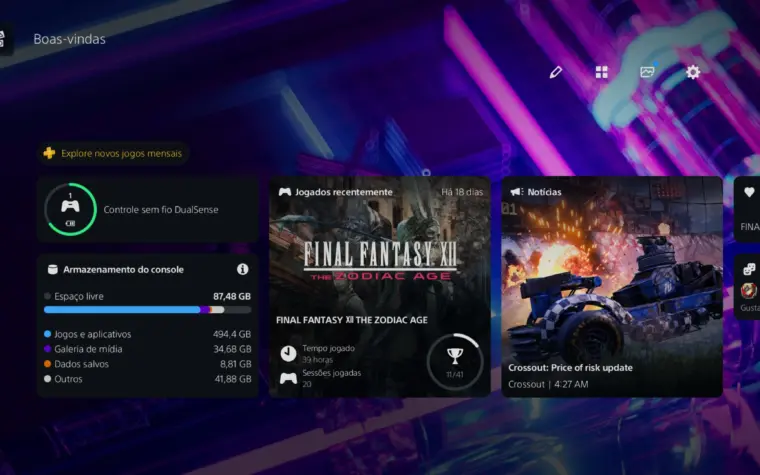Select the DualSense controller battery icon
Screen dimensions: 760x475
coord(70,209)
